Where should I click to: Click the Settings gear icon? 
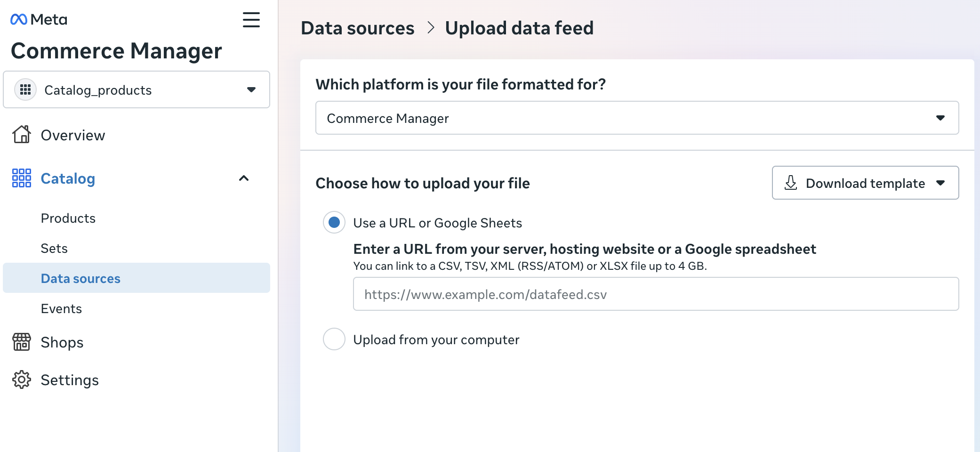coord(22,379)
